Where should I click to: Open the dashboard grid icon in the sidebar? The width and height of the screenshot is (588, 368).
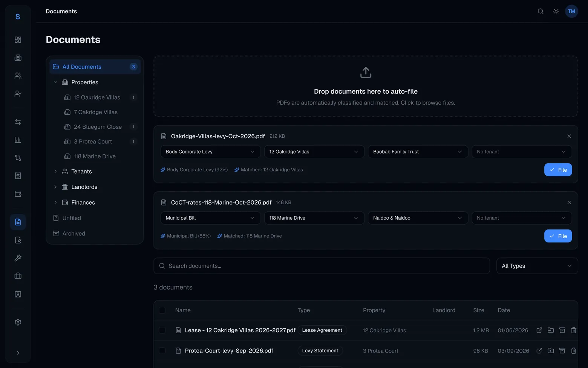18,40
